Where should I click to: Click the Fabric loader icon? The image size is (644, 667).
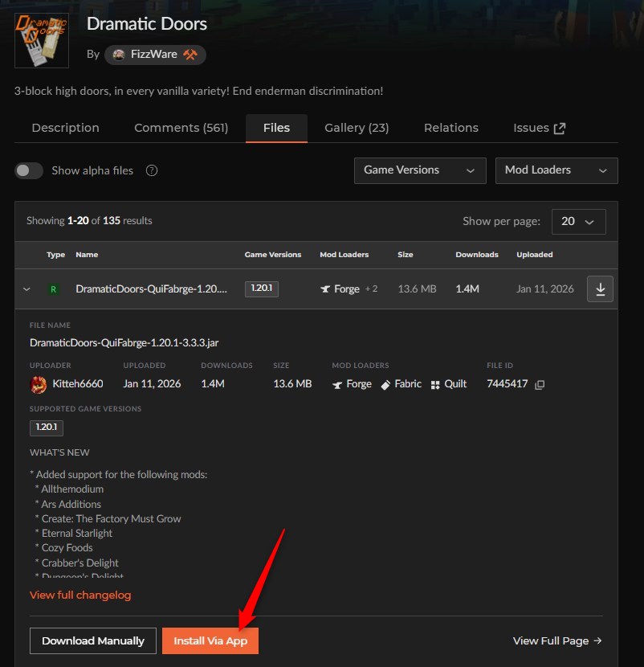[385, 385]
